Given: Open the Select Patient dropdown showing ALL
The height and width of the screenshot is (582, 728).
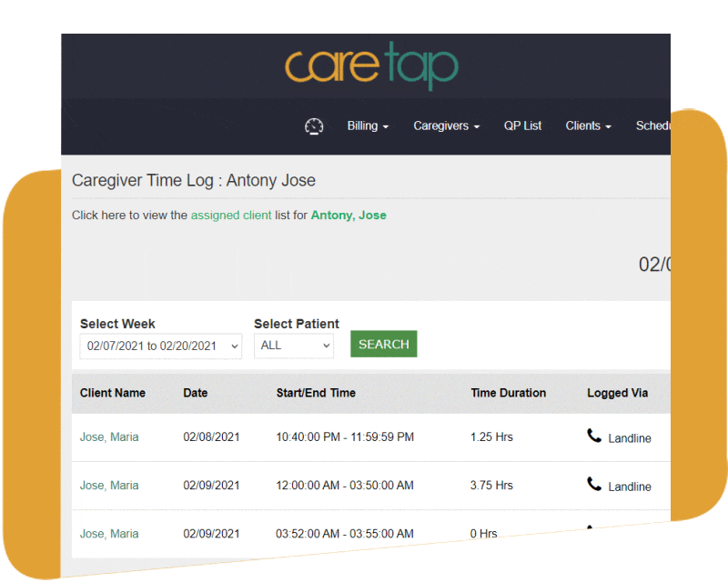Looking at the screenshot, I should (293, 346).
